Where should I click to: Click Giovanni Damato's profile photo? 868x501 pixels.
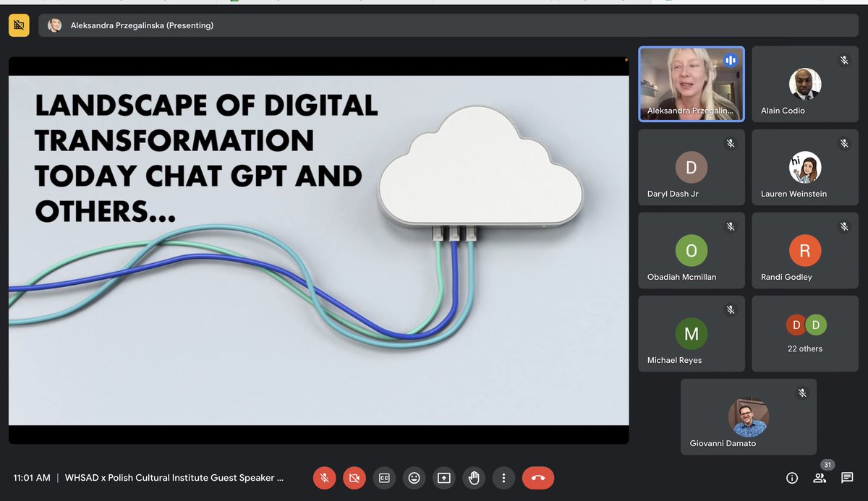[x=749, y=417]
